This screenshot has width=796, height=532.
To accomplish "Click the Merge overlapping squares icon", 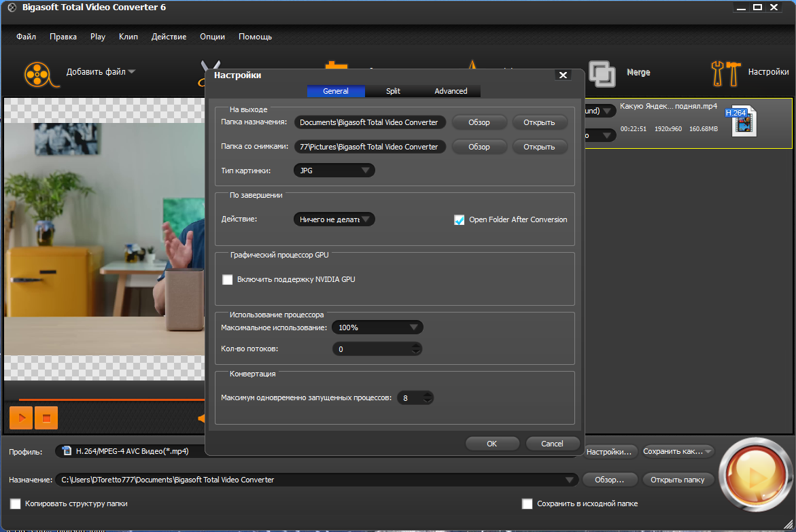I will coord(602,73).
